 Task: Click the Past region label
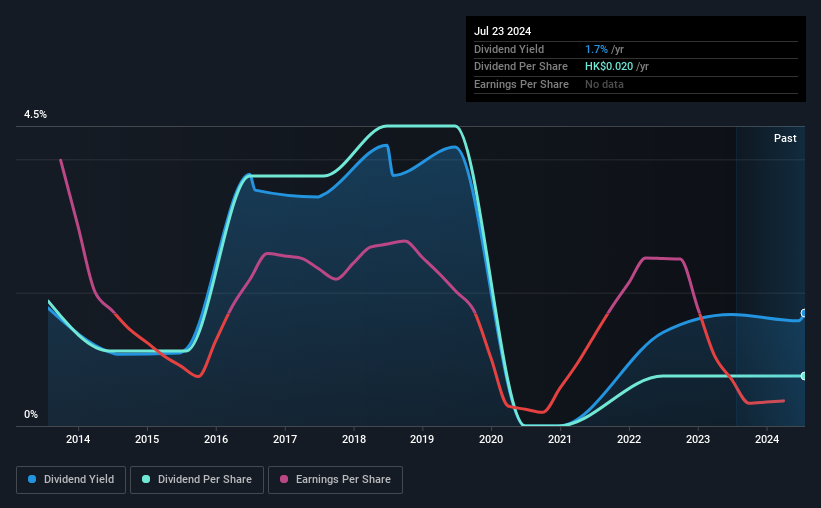(785, 138)
